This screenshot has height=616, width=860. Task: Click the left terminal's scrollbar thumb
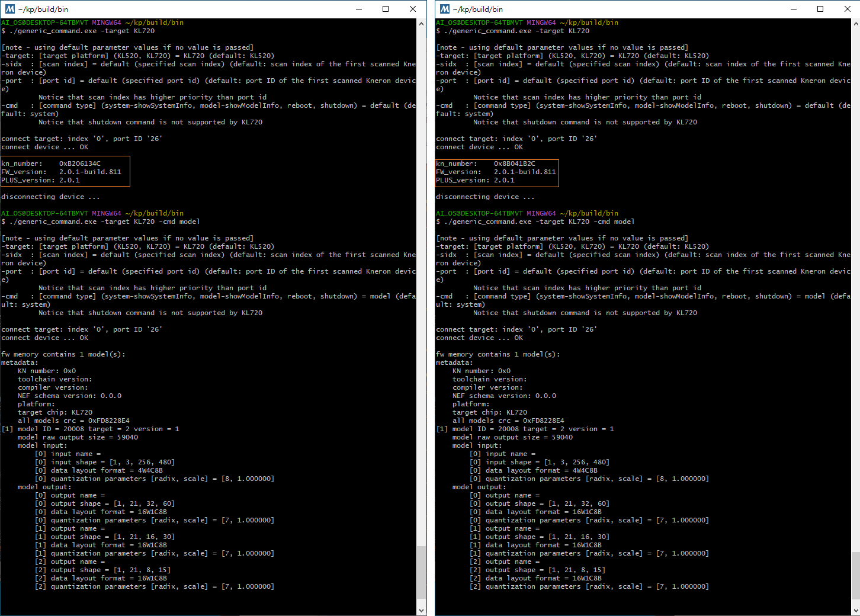[422, 572]
